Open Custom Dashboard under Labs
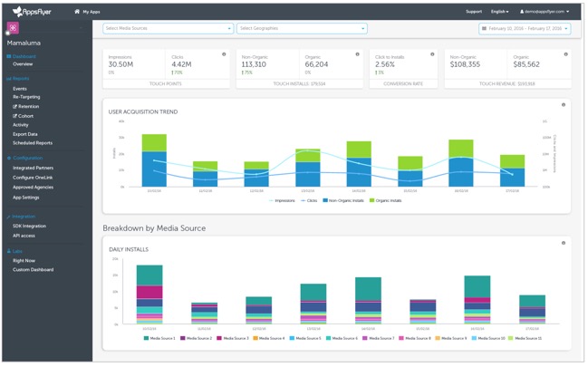This screenshot has height=367, width=588. coord(33,270)
